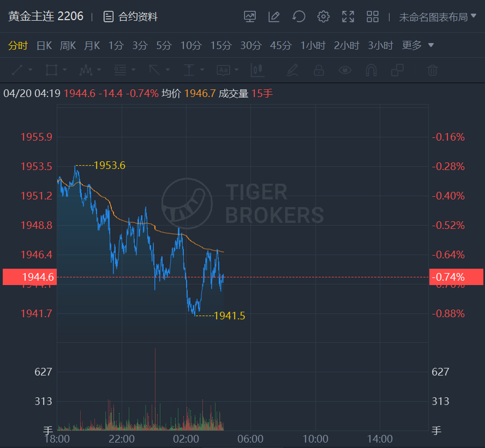Image resolution: width=485 pixels, height=448 pixels.
Task: Click the 黄金主连 2206 contract title
Action: pos(46,16)
